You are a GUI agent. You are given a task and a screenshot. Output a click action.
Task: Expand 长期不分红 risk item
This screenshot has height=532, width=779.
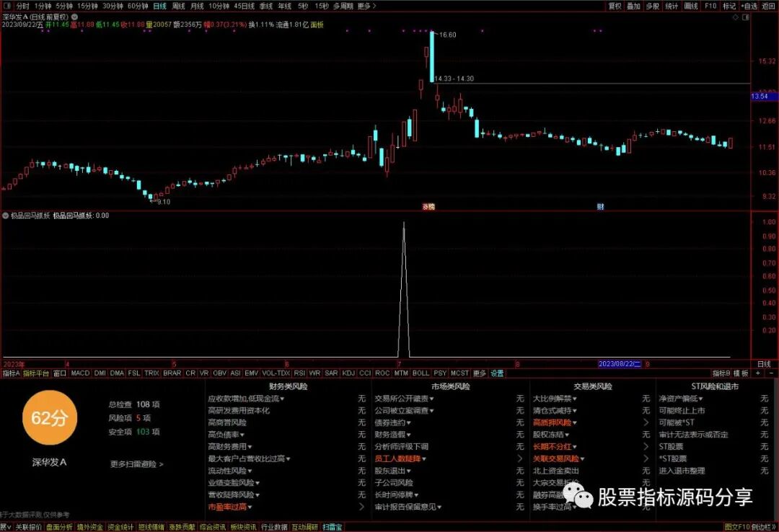pos(555,446)
